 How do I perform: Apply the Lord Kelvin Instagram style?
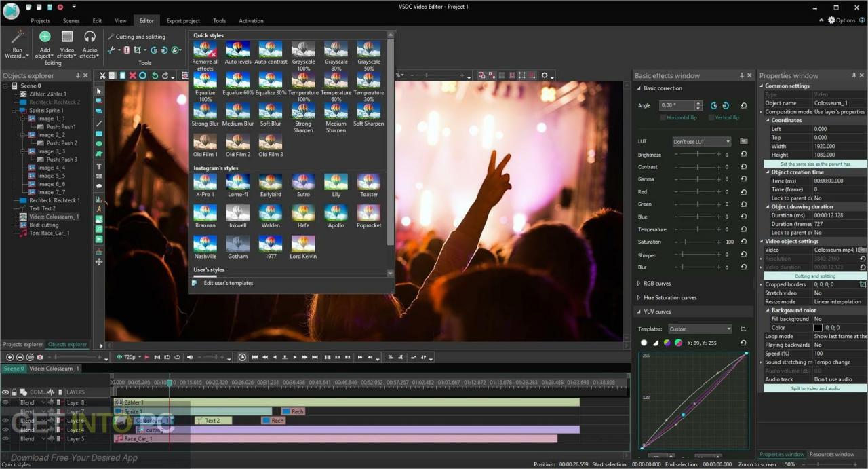[x=303, y=248]
